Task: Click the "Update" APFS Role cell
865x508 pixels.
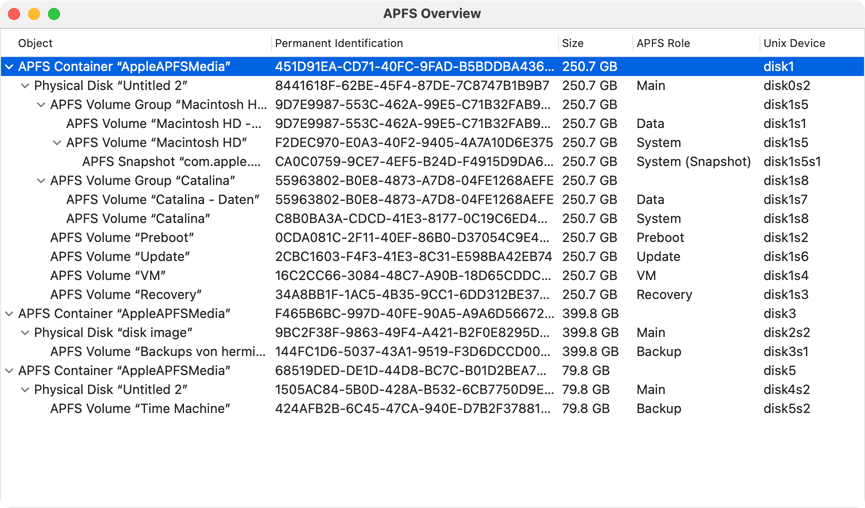Action: tap(658, 257)
